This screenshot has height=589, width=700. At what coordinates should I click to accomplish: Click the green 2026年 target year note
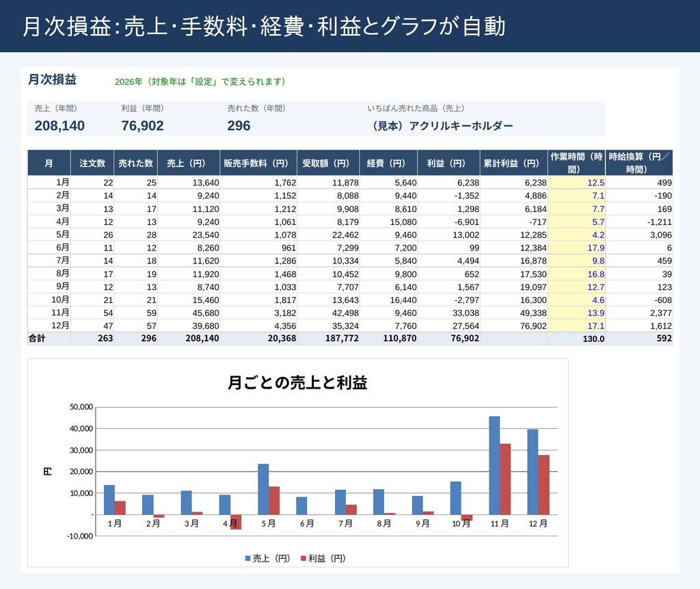click(x=200, y=82)
